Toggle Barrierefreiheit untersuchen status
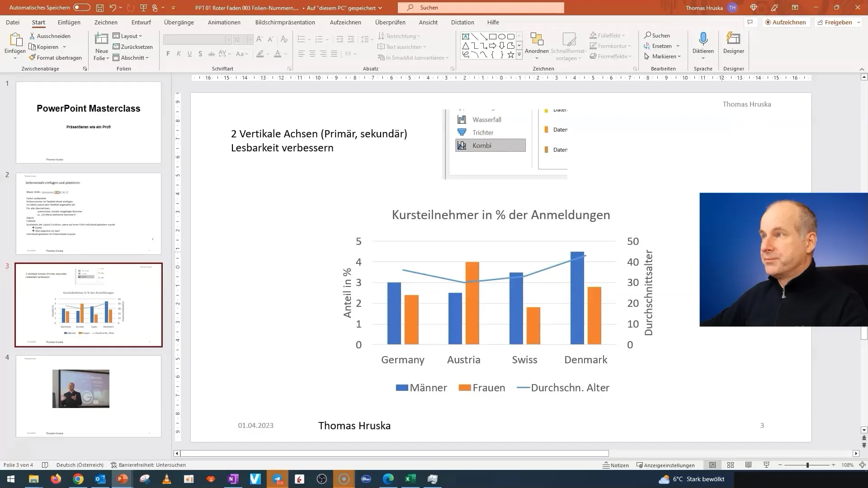 click(x=148, y=465)
